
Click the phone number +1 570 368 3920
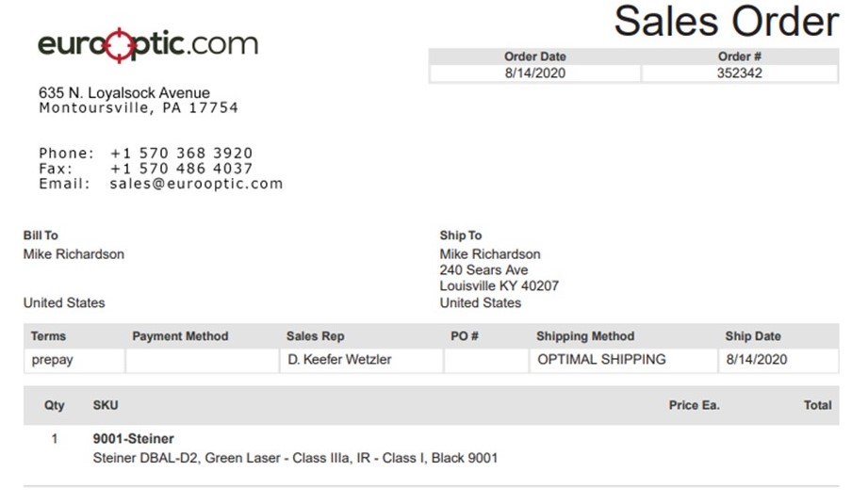(x=181, y=153)
